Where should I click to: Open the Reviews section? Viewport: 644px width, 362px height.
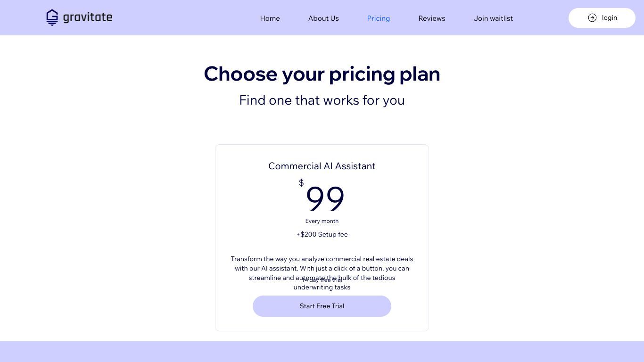point(432,18)
